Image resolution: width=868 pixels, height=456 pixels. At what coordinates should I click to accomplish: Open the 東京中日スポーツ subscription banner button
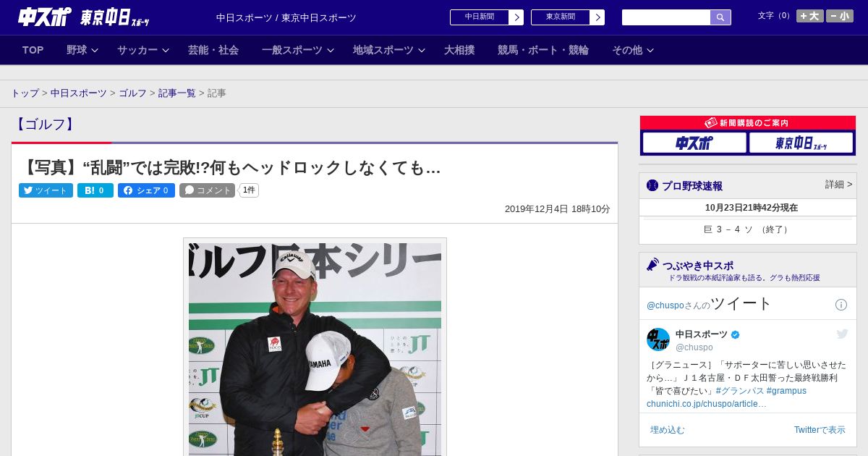click(801, 143)
